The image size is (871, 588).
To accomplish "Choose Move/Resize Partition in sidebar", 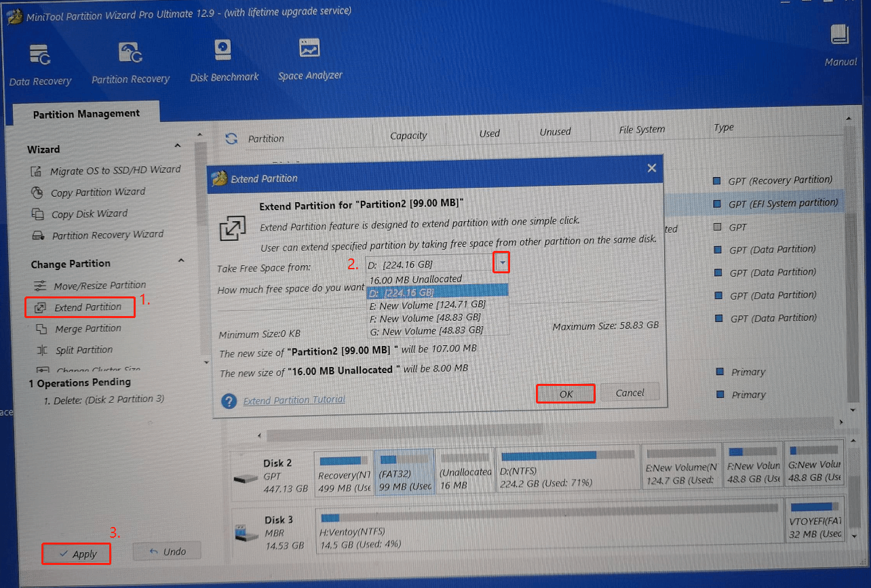I will (91, 286).
